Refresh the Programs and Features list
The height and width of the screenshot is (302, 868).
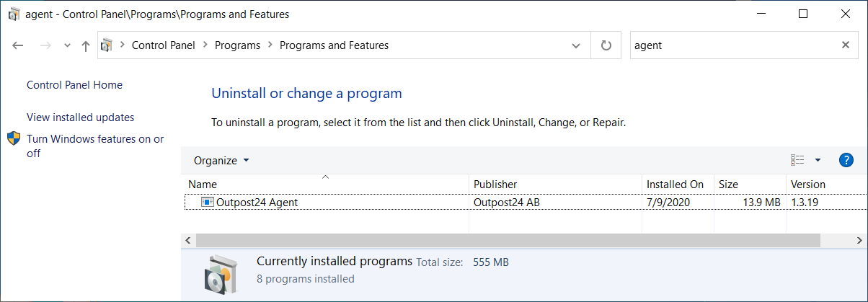pos(606,45)
